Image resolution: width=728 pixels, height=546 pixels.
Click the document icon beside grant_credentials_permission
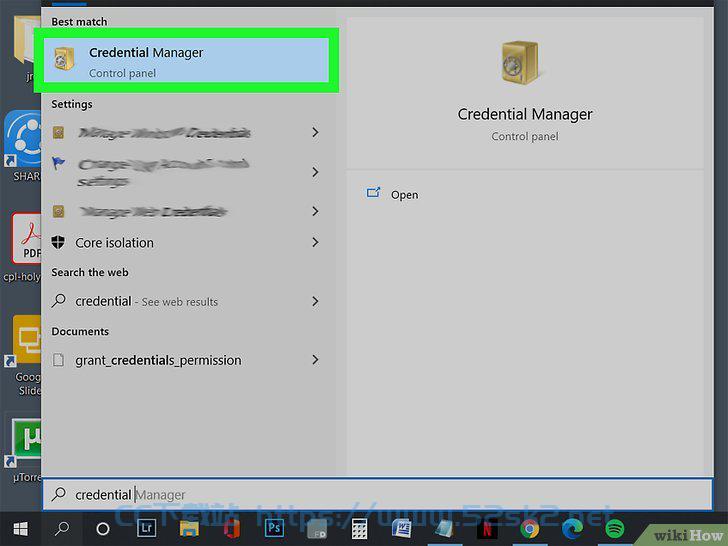pos(58,360)
